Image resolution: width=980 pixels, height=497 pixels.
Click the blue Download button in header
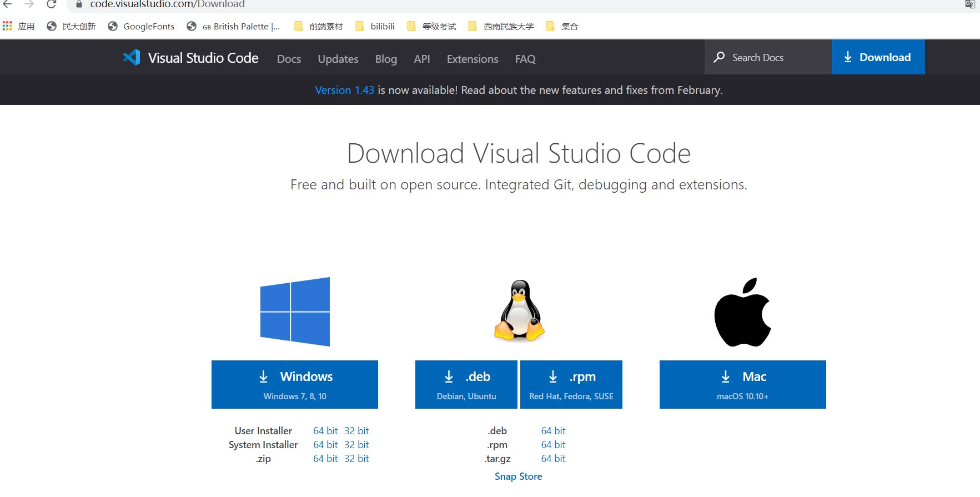click(x=878, y=57)
